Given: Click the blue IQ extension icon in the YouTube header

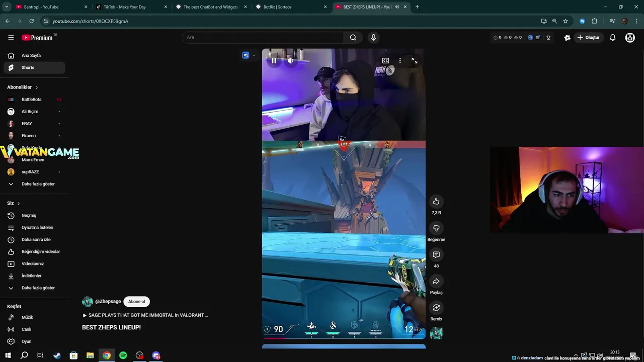Looking at the screenshot, I should click(530, 38).
